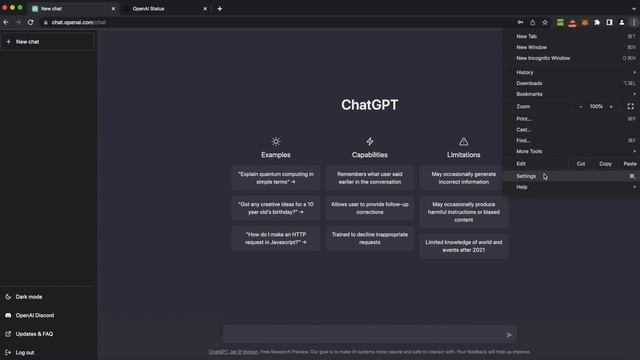Open Downloads from Chrome menu
640x360 pixels.
571,83
